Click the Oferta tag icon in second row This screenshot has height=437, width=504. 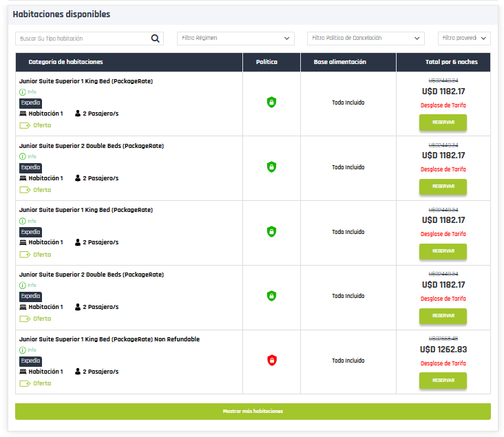pyautogui.click(x=25, y=190)
